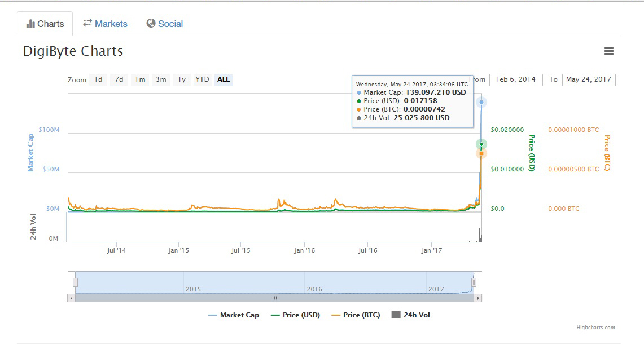Open the chart hamburger context menu
Image resolution: width=644 pixels, height=345 pixels.
click(x=608, y=51)
